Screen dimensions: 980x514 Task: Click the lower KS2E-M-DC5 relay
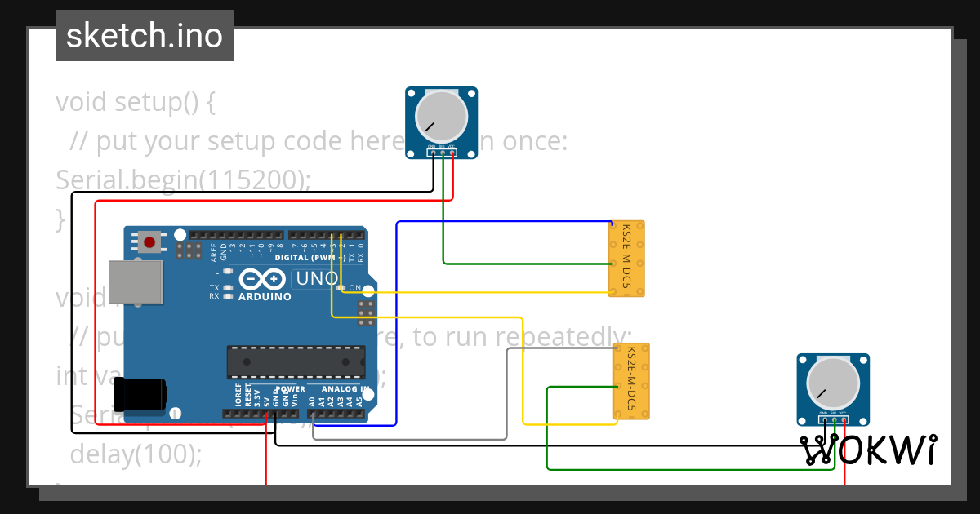pyautogui.click(x=630, y=381)
